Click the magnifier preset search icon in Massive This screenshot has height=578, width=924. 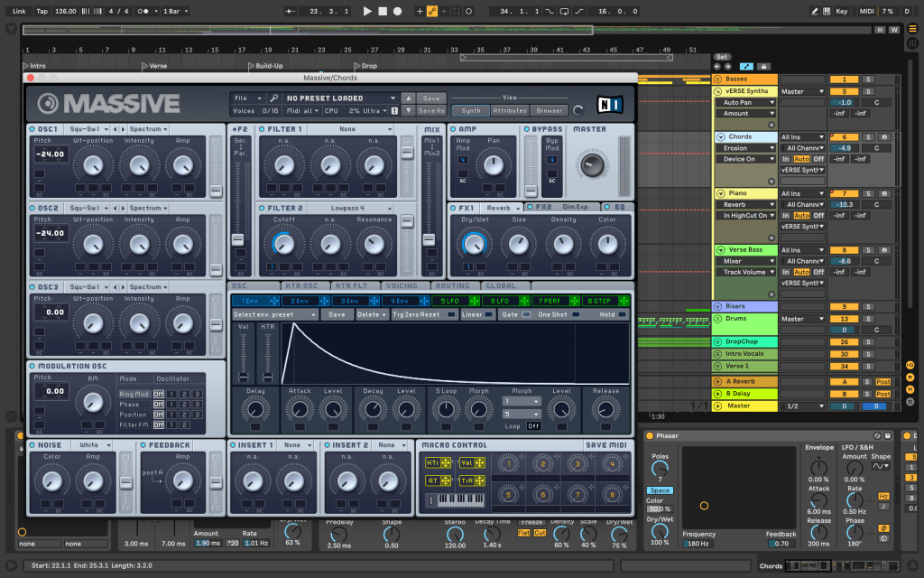pos(273,98)
